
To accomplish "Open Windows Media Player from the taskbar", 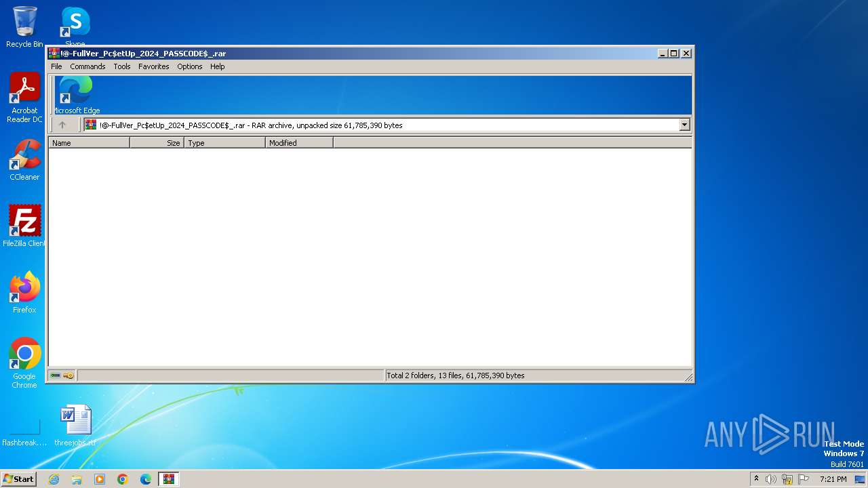I will (x=100, y=479).
